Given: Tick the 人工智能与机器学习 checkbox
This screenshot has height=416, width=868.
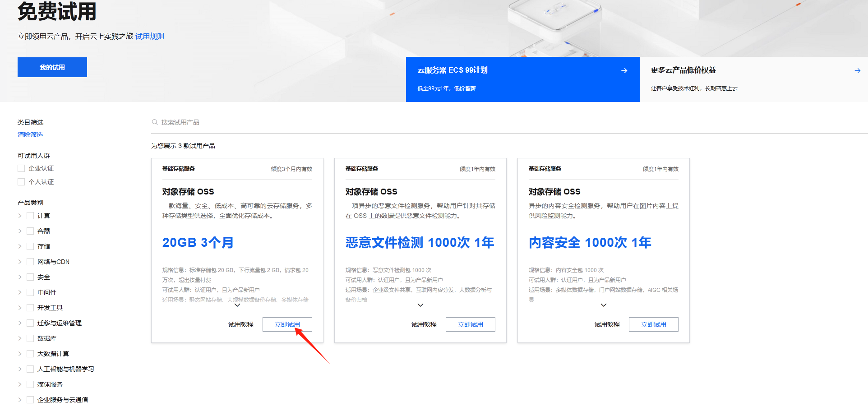Looking at the screenshot, I should pos(30,369).
